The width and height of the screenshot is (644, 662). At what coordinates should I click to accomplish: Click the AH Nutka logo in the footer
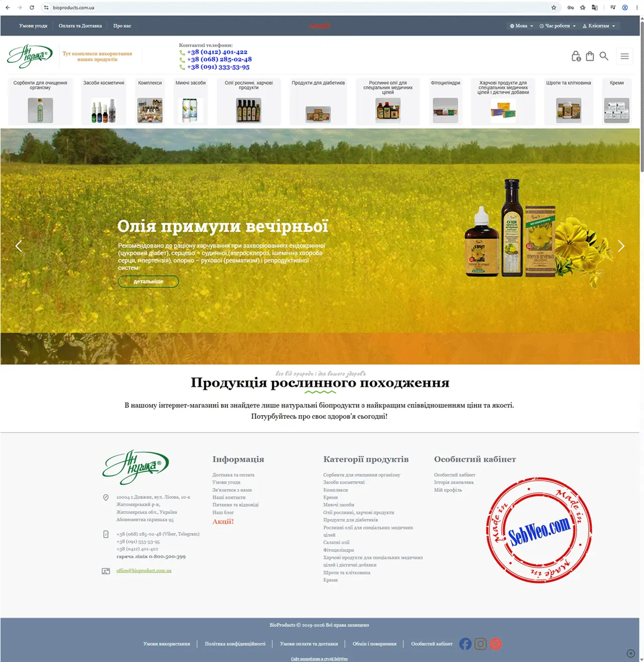tap(136, 467)
